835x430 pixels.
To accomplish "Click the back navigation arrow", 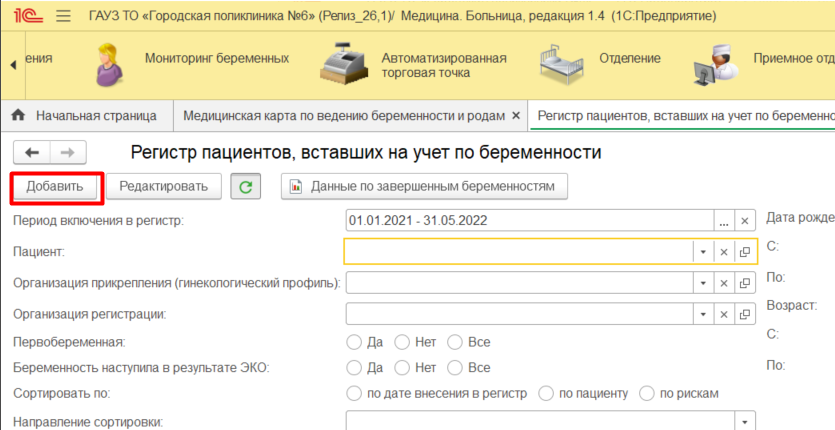I will [x=32, y=153].
